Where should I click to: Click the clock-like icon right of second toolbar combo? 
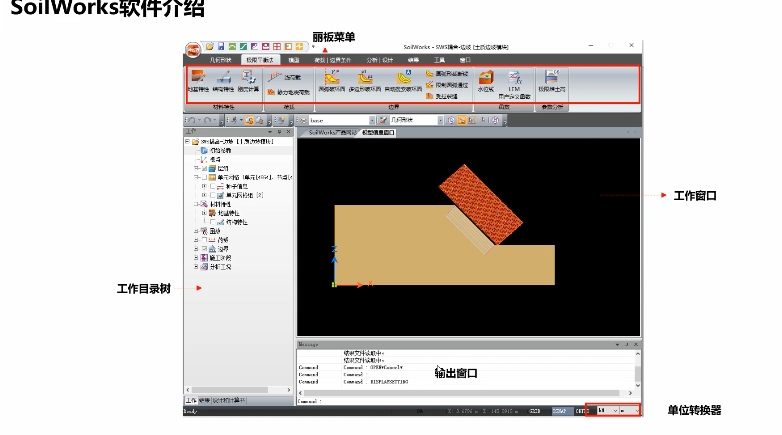coord(451,120)
